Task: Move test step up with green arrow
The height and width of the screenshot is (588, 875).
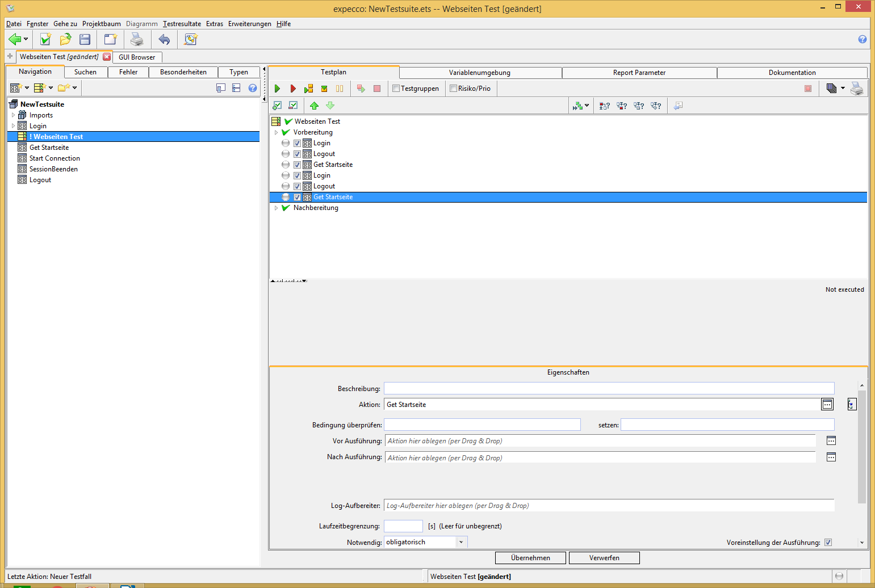Action: pyautogui.click(x=314, y=106)
